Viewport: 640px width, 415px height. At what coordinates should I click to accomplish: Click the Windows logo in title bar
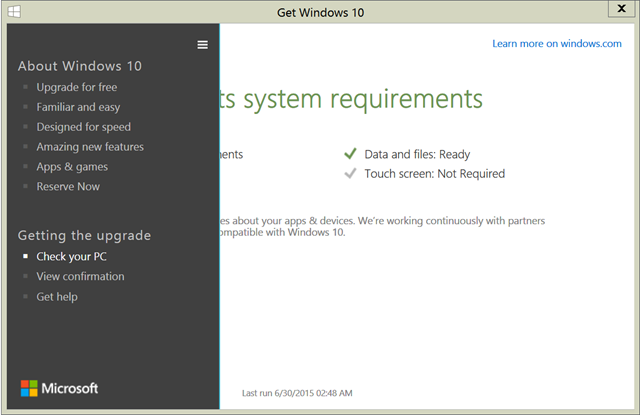(14, 11)
